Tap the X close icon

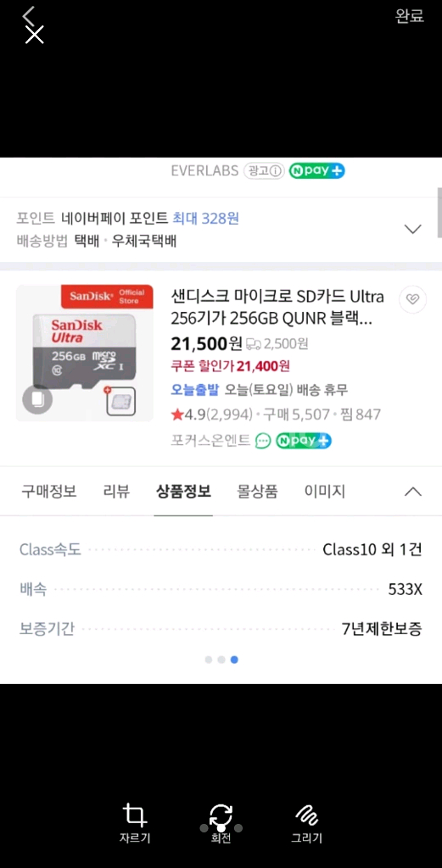point(34,35)
